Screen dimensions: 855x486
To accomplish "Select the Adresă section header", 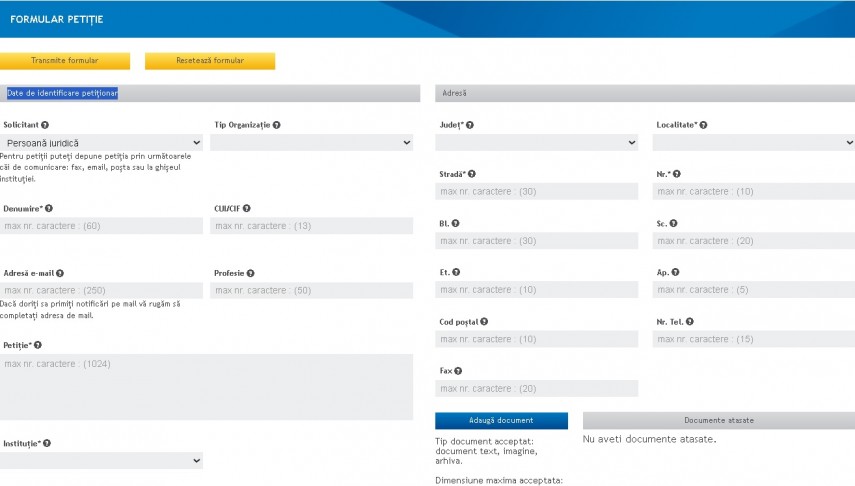I will (x=645, y=93).
